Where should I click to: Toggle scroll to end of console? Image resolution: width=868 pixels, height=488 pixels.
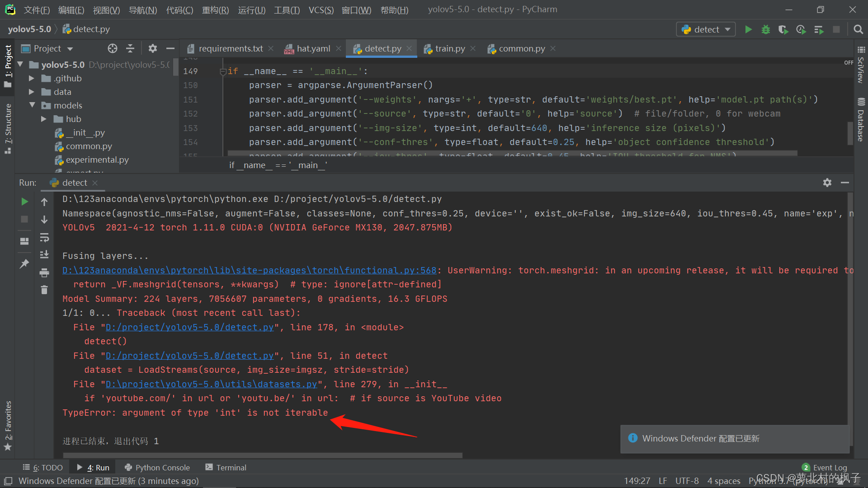44,255
